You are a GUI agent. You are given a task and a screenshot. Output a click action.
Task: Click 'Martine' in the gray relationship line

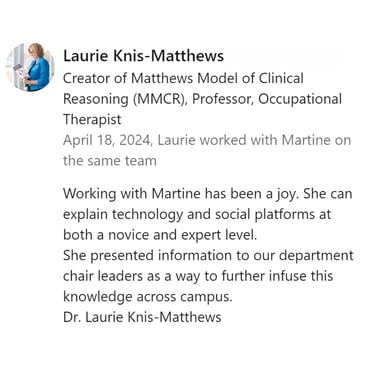pos(306,140)
